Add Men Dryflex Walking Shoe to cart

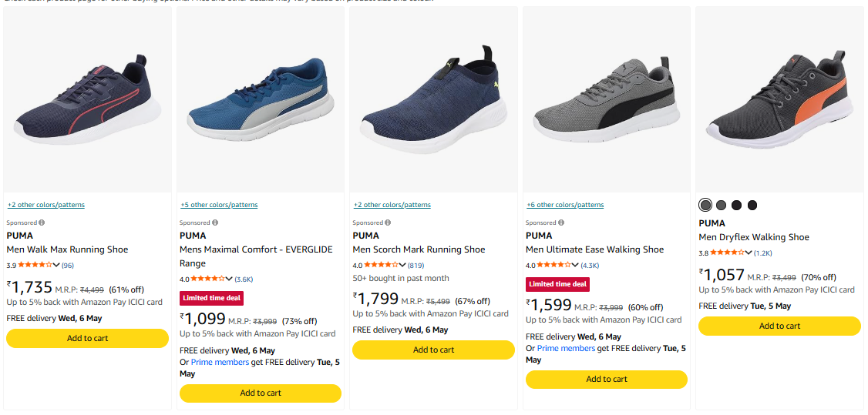click(779, 326)
